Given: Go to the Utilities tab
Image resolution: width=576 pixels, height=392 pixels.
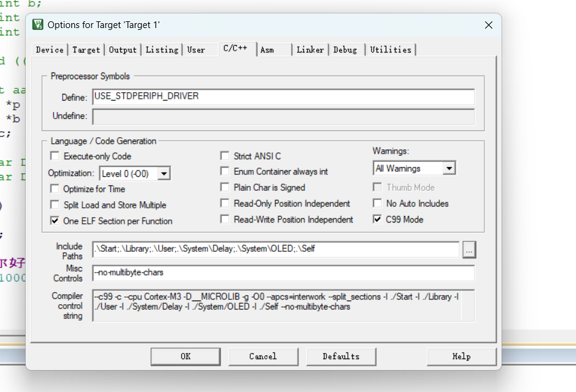Looking at the screenshot, I should click(391, 50).
